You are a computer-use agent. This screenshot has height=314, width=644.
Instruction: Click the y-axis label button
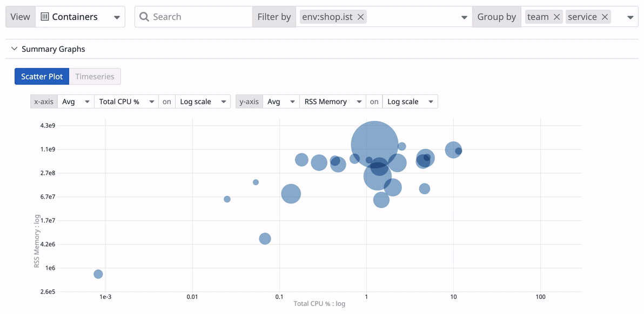(249, 101)
